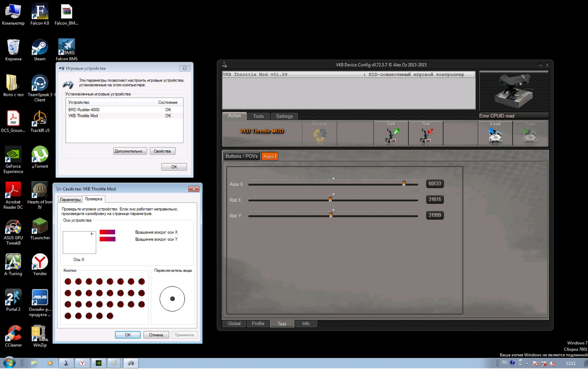Click the Load icon in VKB Device Config
The image size is (588, 369).
click(495, 133)
